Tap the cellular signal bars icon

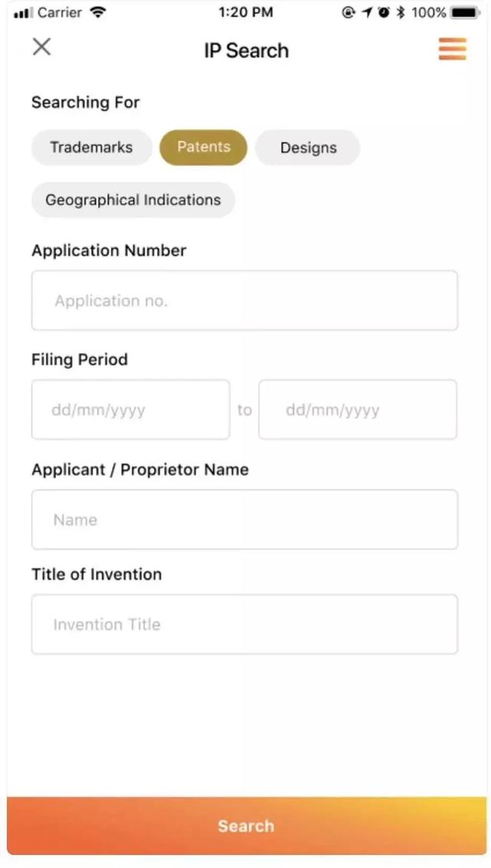pyautogui.click(x=23, y=13)
